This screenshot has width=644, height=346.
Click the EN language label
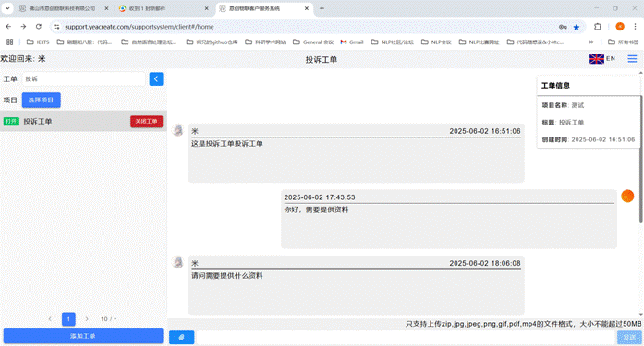tap(611, 59)
